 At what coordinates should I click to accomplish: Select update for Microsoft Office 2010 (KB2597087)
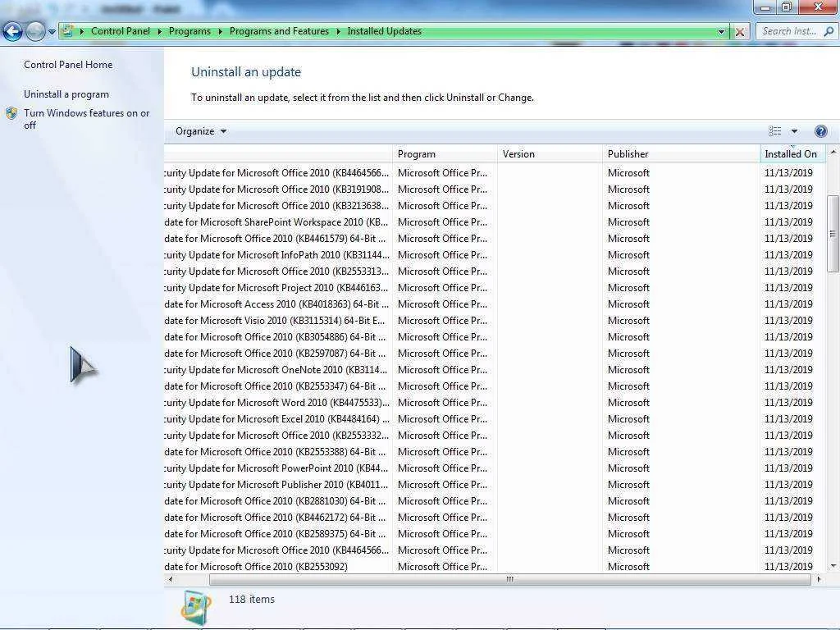495,354
